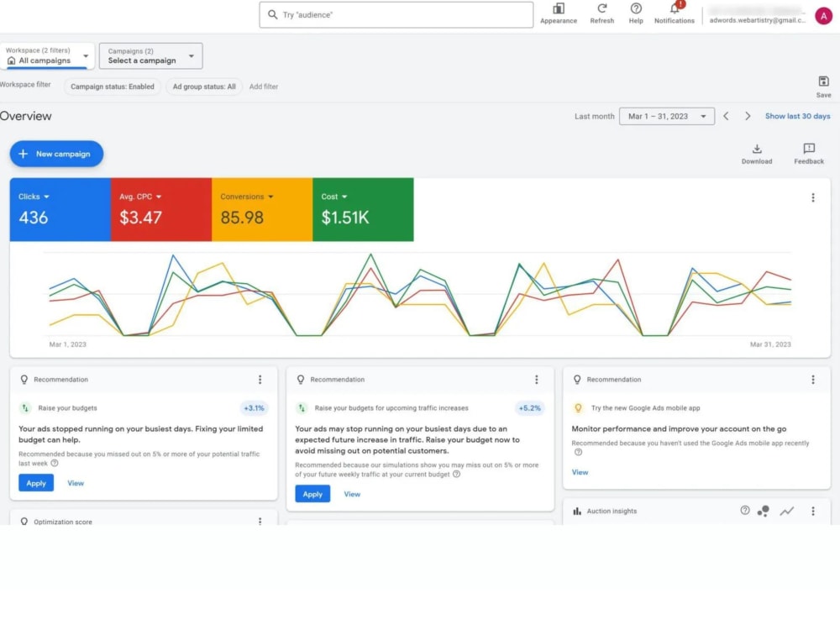Select the yellow Conversions scorecard tile
This screenshot has height=630, width=840.
click(x=262, y=209)
